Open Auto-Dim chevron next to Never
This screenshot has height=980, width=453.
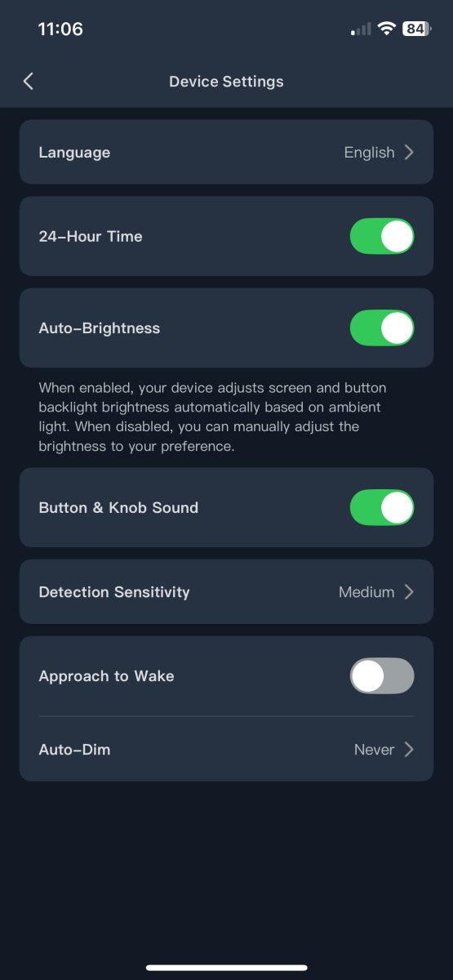click(x=409, y=750)
